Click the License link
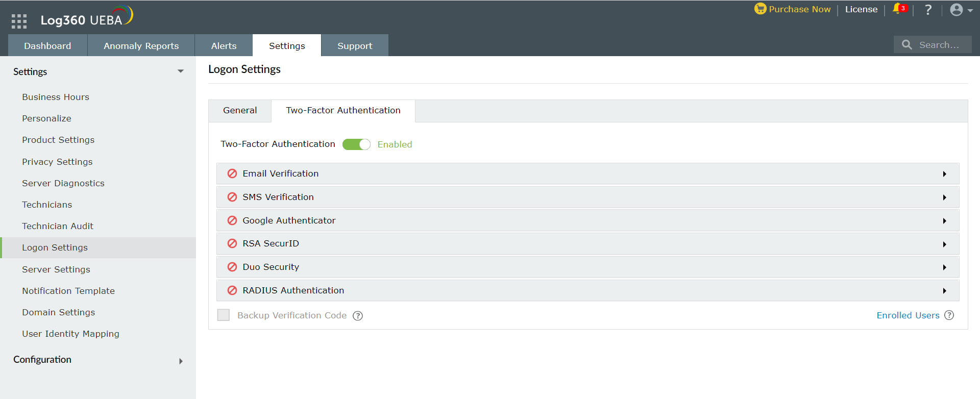This screenshot has height=399, width=980. coord(861,9)
